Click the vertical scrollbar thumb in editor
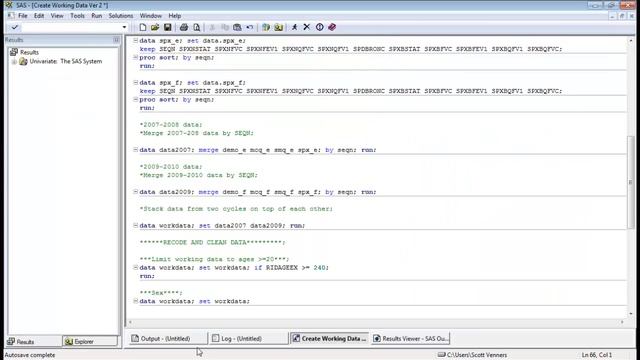Image resolution: width=640 pixels, height=360 pixels. (631, 182)
